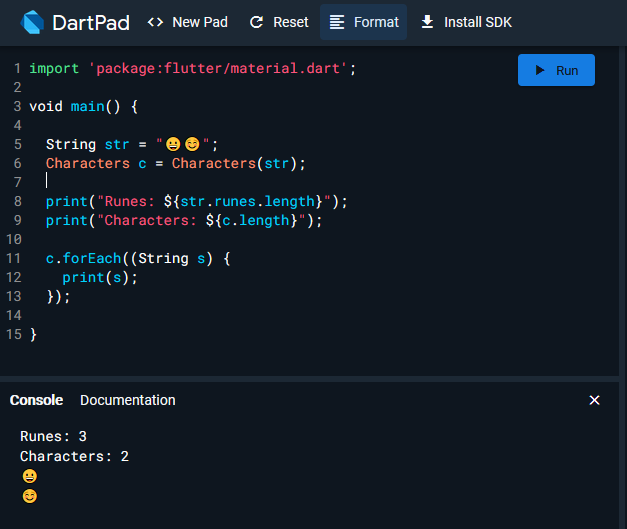Switch to the Console tab

pos(36,400)
